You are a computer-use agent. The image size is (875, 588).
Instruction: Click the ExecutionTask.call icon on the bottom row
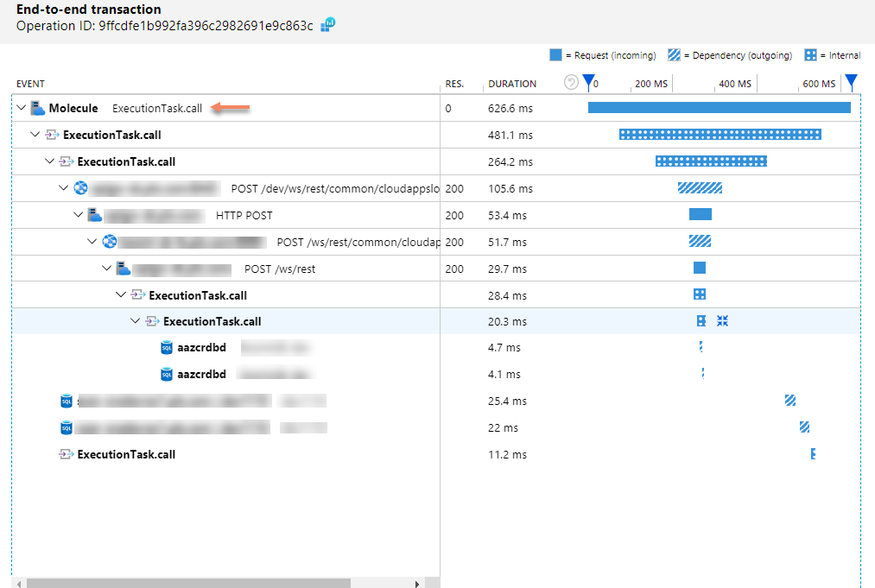tap(67, 453)
